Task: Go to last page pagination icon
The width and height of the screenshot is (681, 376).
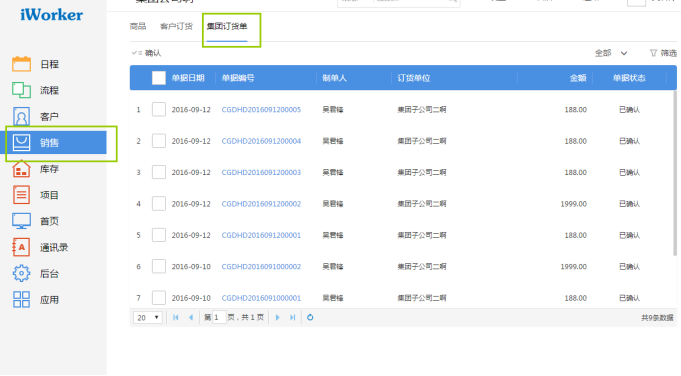Action: click(293, 317)
